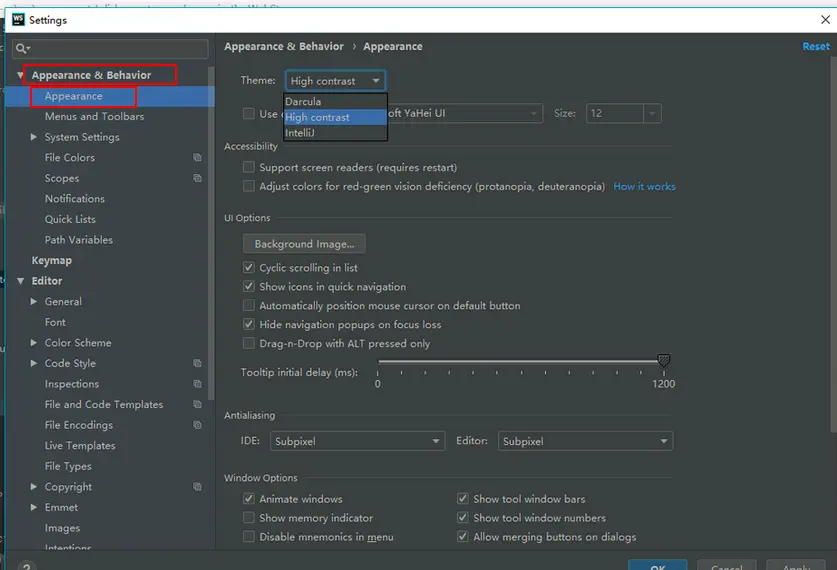Open the Editor antialiasing dropdown
837x570 pixels.
click(x=585, y=441)
